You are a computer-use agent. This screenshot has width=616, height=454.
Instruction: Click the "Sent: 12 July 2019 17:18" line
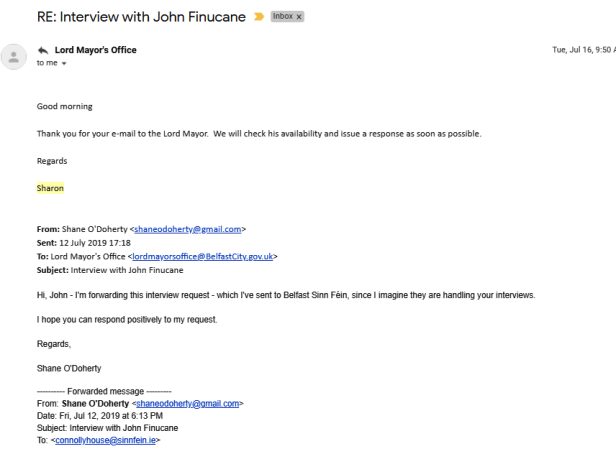[x=87, y=242]
